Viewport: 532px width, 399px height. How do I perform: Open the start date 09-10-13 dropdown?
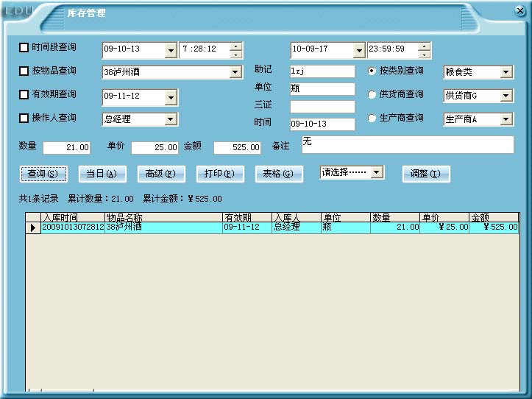click(x=171, y=51)
